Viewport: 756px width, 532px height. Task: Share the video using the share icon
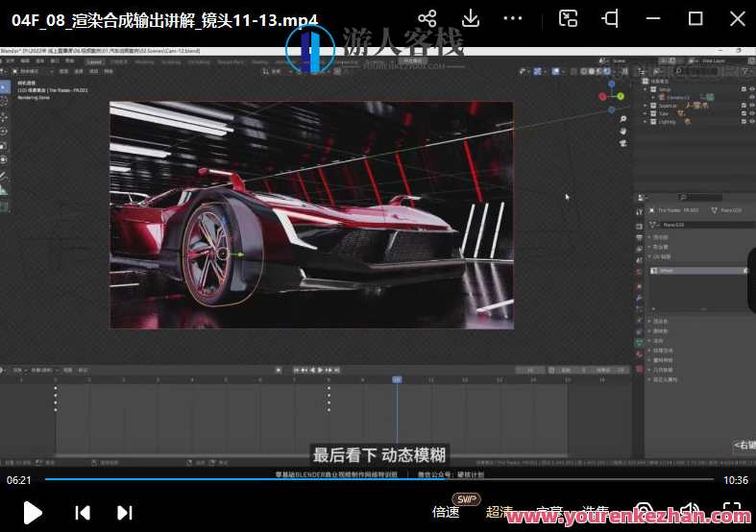coord(427,19)
